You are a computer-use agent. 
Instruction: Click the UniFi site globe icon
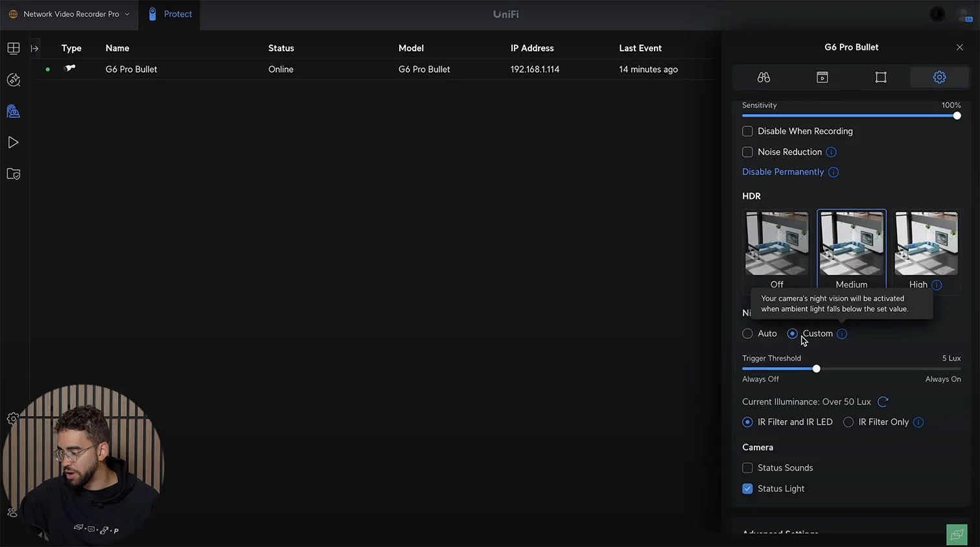pos(13,14)
